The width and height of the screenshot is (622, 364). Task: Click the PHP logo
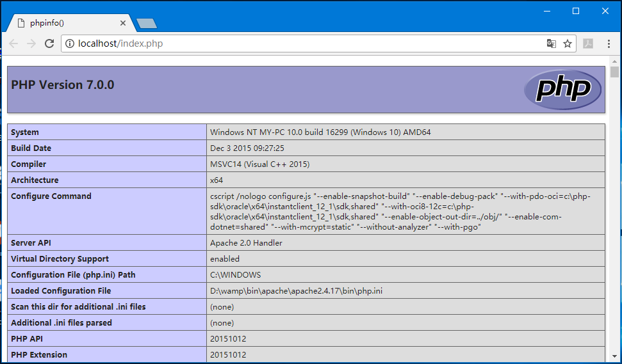562,90
